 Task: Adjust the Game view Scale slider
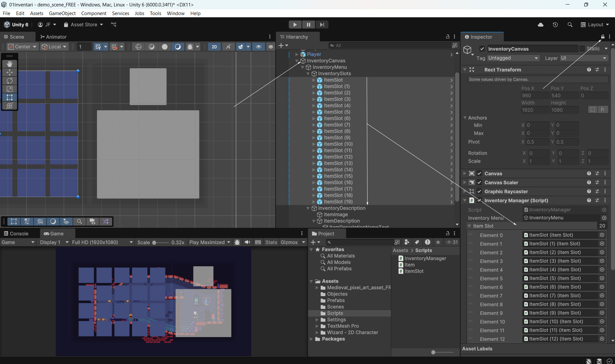click(x=154, y=243)
